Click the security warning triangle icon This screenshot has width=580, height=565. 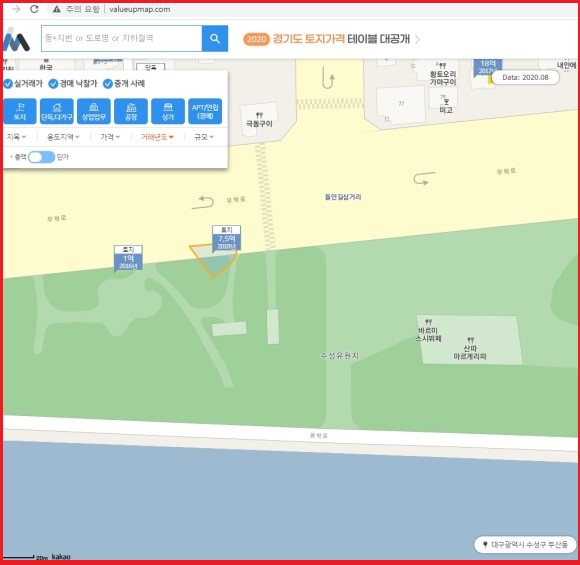[57, 9]
